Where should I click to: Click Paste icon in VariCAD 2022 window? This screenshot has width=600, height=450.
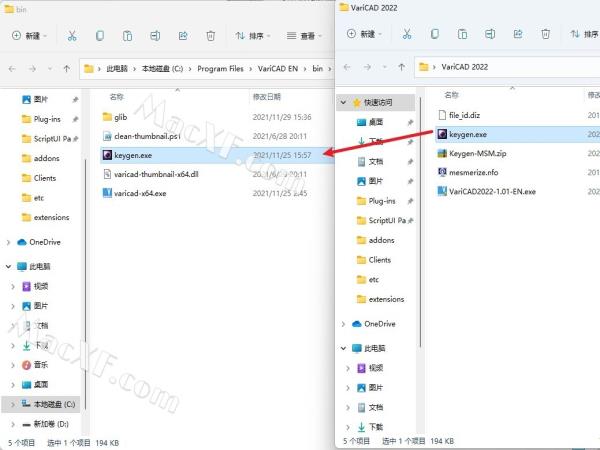point(462,34)
